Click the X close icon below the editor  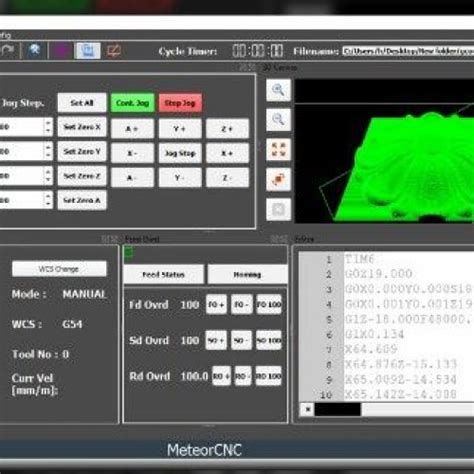[x=307, y=409]
